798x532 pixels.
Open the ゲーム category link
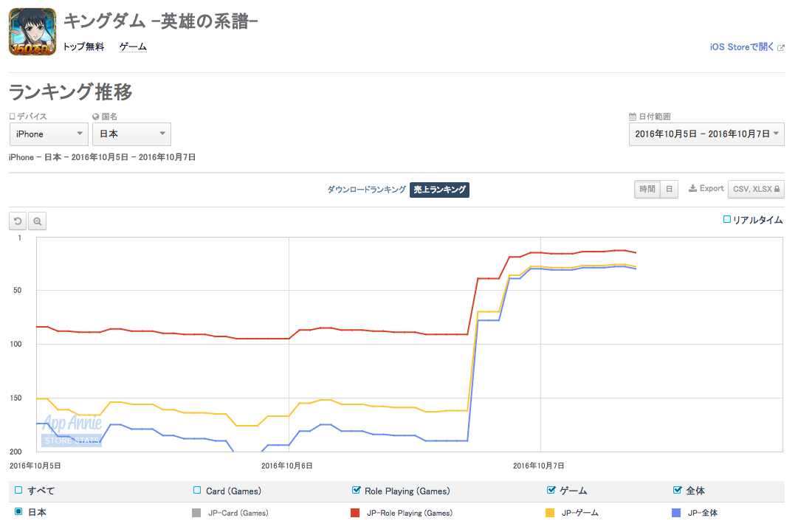[x=133, y=46]
